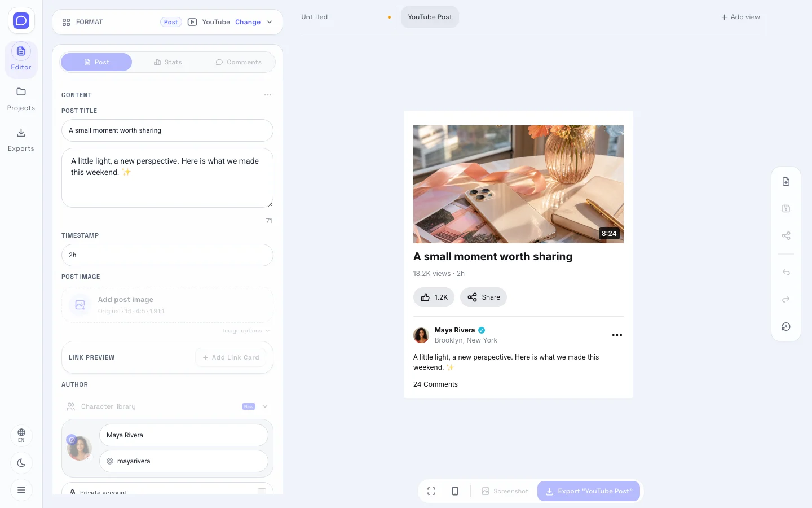812x508 pixels.
Task: Click the Post Title input field
Action: (167, 130)
